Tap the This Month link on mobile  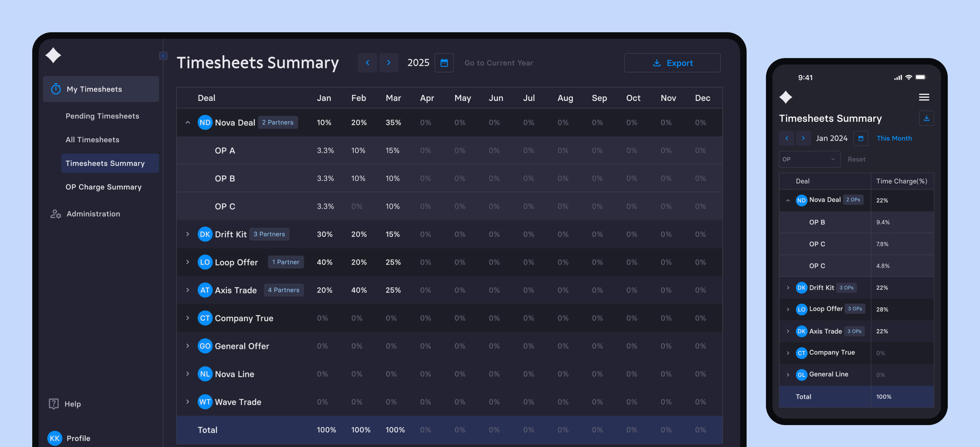[894, 138]
